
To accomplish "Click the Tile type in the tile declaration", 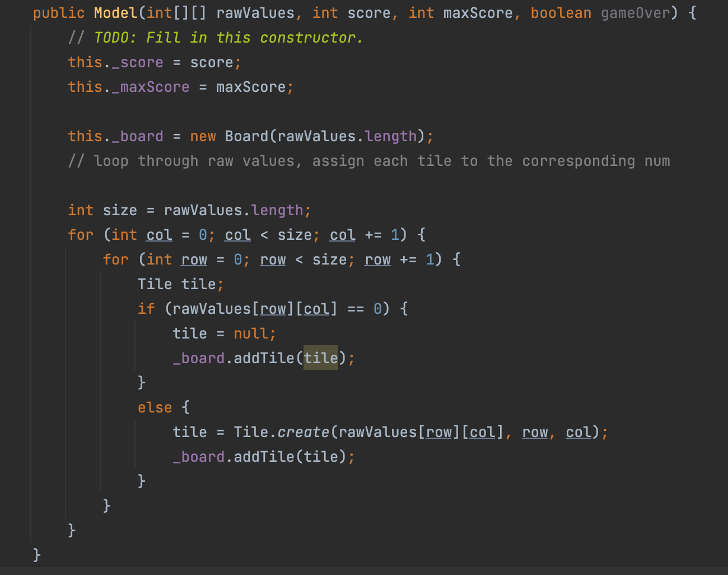I will pyautogui.click(x=155, y=284).
